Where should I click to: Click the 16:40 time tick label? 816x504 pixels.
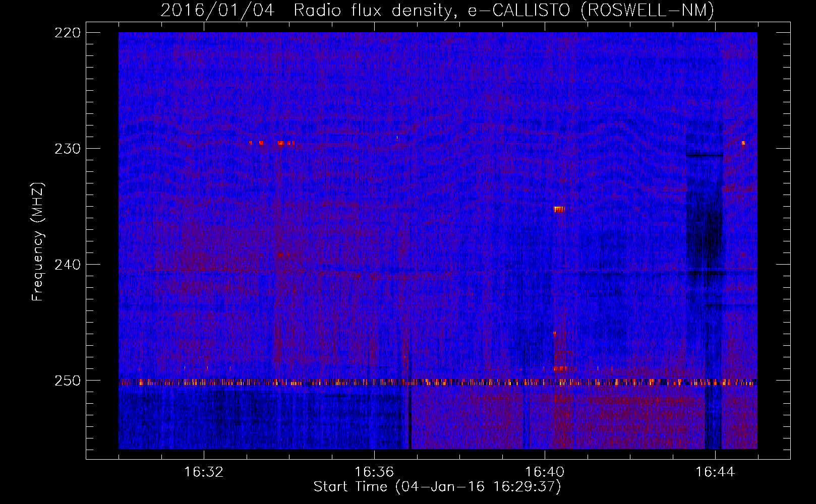point(545,472)
